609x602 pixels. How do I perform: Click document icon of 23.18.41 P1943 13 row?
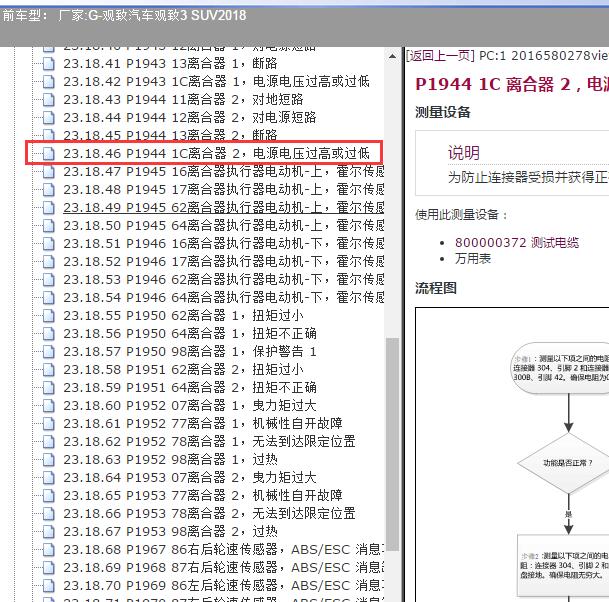pos(49,63)
